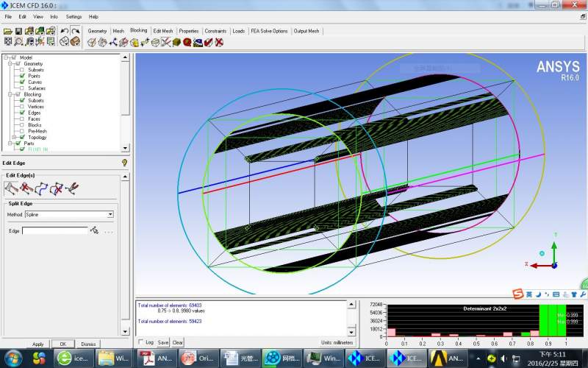Click the Open Project folder icon

click(7, 32)
